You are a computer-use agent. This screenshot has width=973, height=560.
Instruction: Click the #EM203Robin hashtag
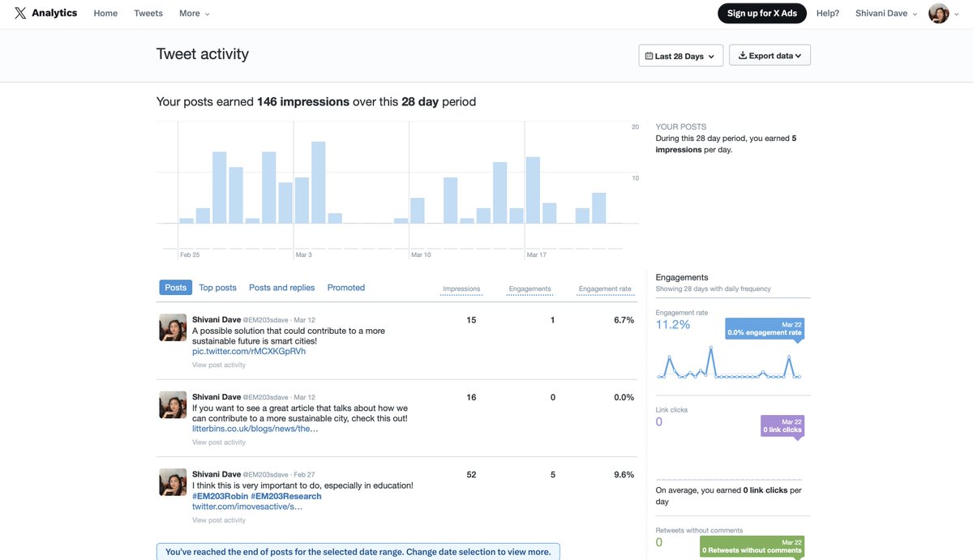[x=220, y=496]
